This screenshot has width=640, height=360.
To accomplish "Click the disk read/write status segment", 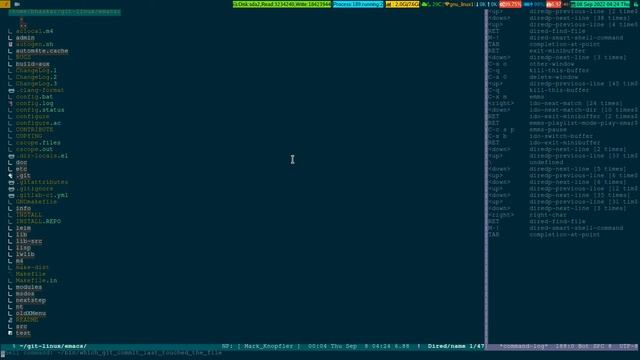I will [282, 4].
